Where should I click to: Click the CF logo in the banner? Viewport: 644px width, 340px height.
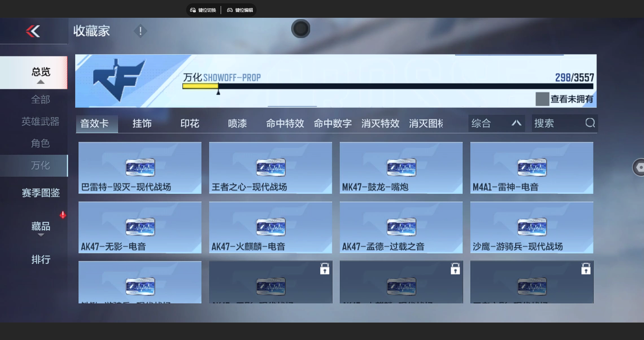click(x=119, y=80)
